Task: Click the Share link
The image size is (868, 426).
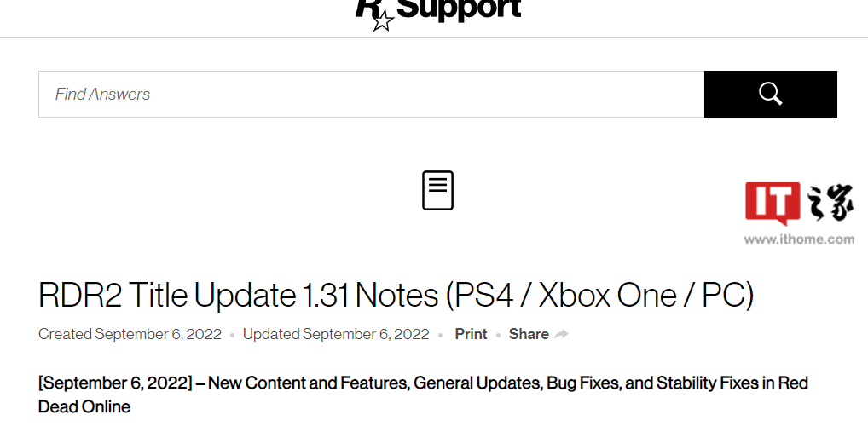Action: pos(529,334)
